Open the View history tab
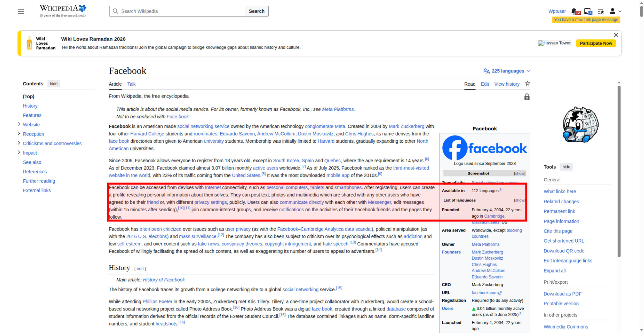 click(x=507, y=84)
